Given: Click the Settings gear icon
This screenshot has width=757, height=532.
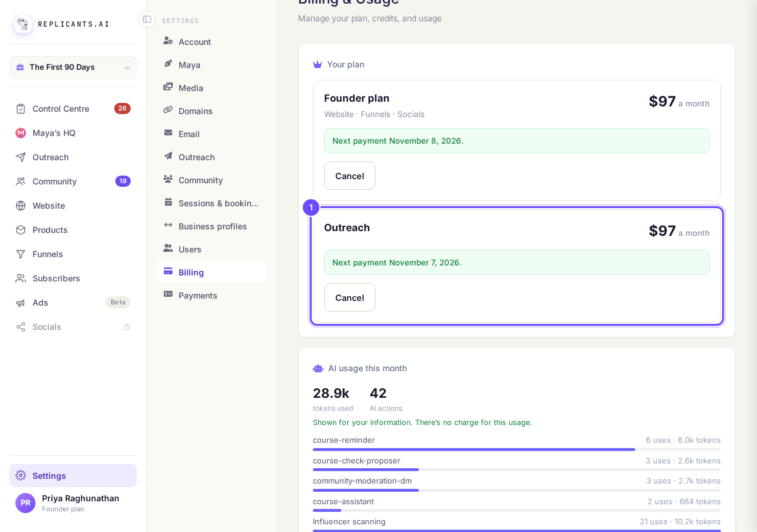Looking at the screenshot, I should [21, 475].
